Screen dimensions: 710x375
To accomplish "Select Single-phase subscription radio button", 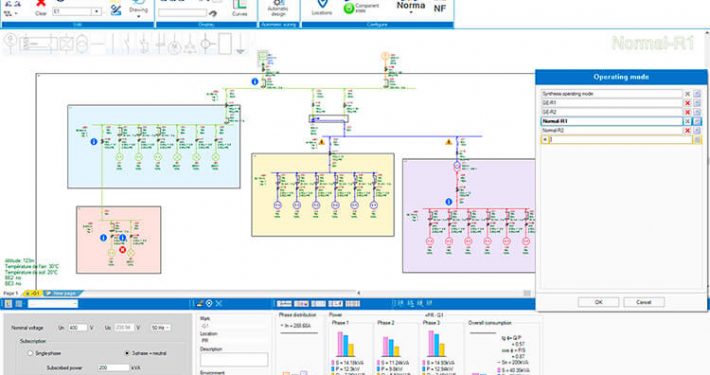I will pos(30,353).
